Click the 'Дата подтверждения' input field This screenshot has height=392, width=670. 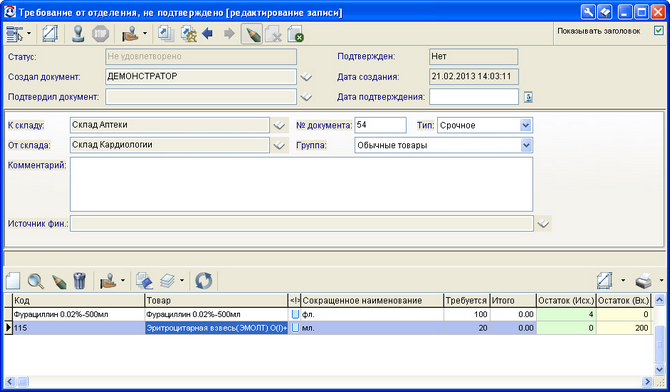coord(474,97)
